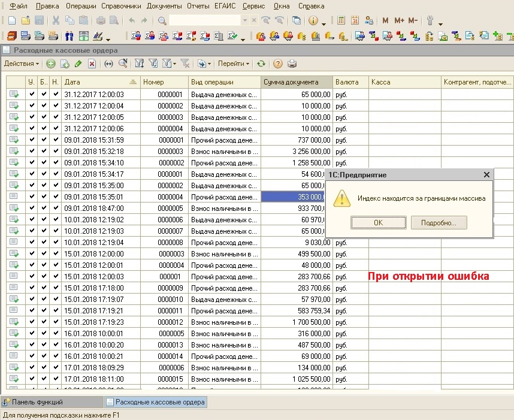514x420 pixels.
Task: Click the red X mark-for-deletion icon
Action: coord(92,64)
